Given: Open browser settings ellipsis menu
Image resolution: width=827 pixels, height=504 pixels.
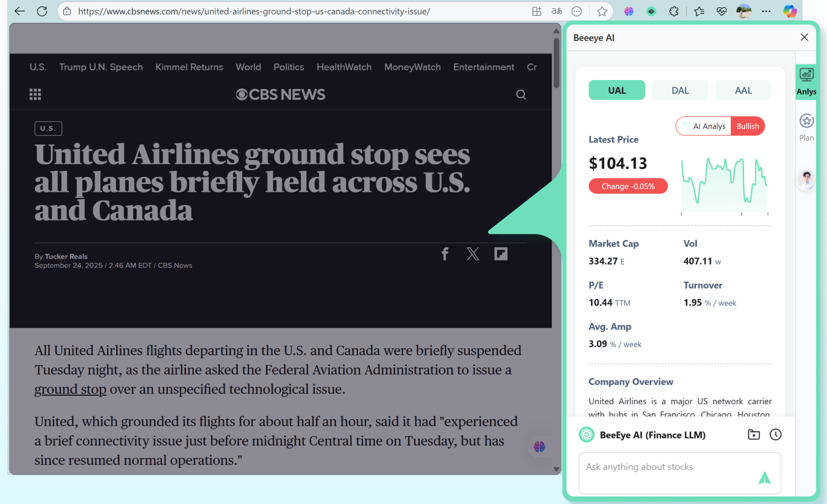Looking at the screenshot, I should (x=766, y=11).
